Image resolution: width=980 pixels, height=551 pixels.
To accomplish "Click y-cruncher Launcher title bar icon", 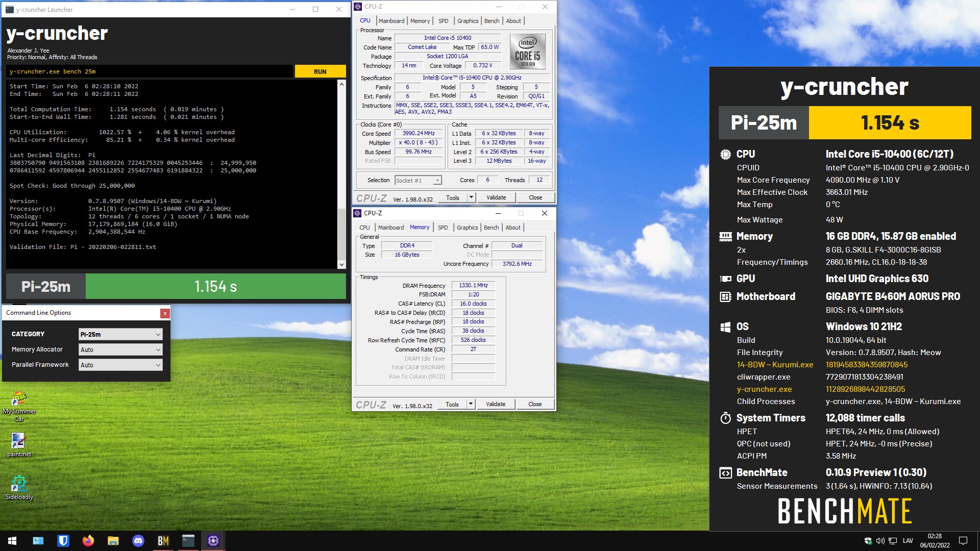I will pyautogui.click(x=10, y=9).
